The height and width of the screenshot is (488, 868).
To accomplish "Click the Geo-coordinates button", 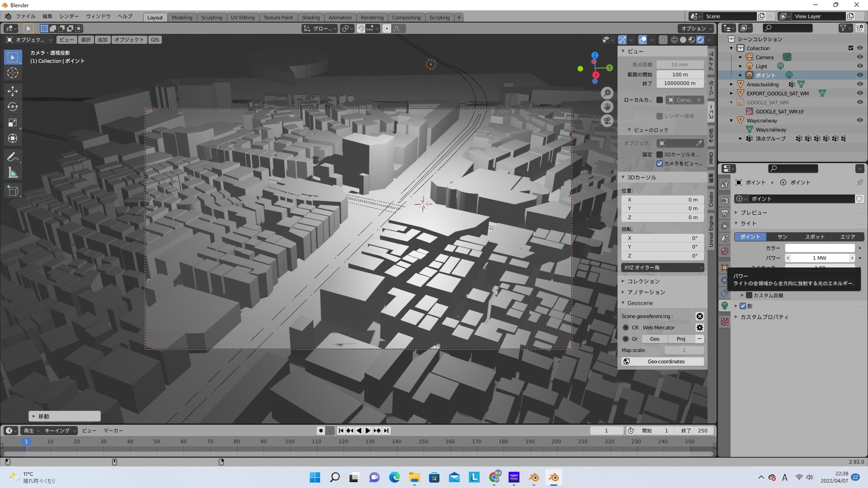I will click(x=666, y=361).
